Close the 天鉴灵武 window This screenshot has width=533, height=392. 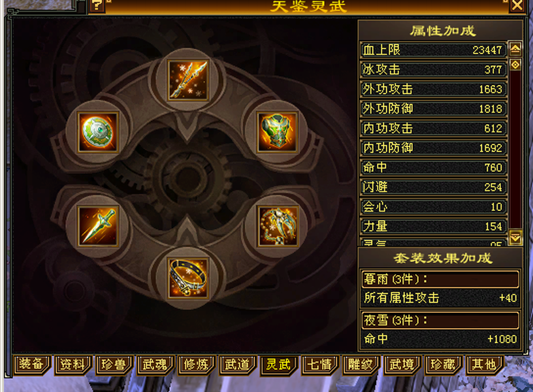pyautogui.click(x=517, y=6)
